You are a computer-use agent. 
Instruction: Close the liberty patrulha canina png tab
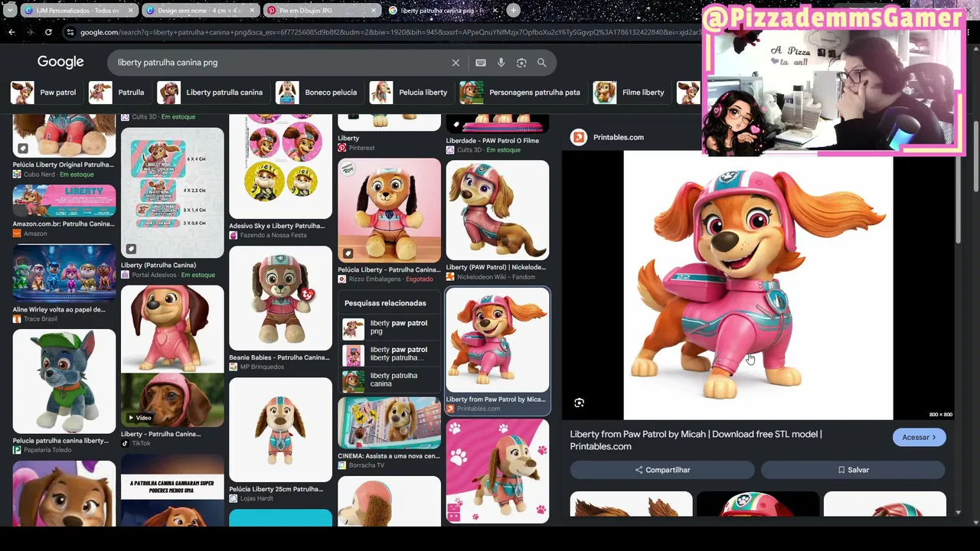click(x=495, y=11)
